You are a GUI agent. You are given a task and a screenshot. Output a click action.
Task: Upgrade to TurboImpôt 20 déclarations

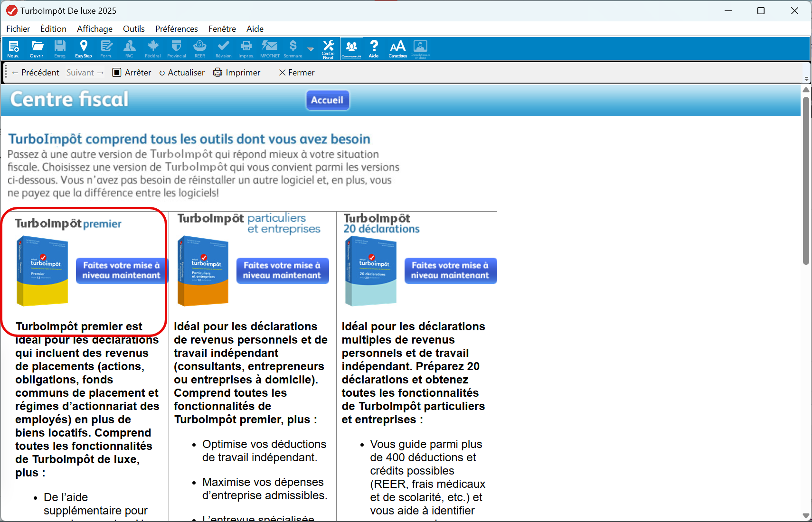tap(450, 270)
